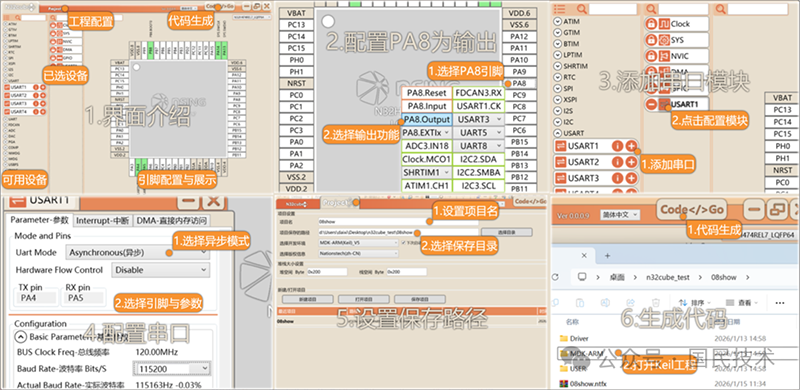Screen dimensions: 800x390
Task: Open the USART3 info icon in module panel 3
Action: pyautogui.click(x=617, y=178)
